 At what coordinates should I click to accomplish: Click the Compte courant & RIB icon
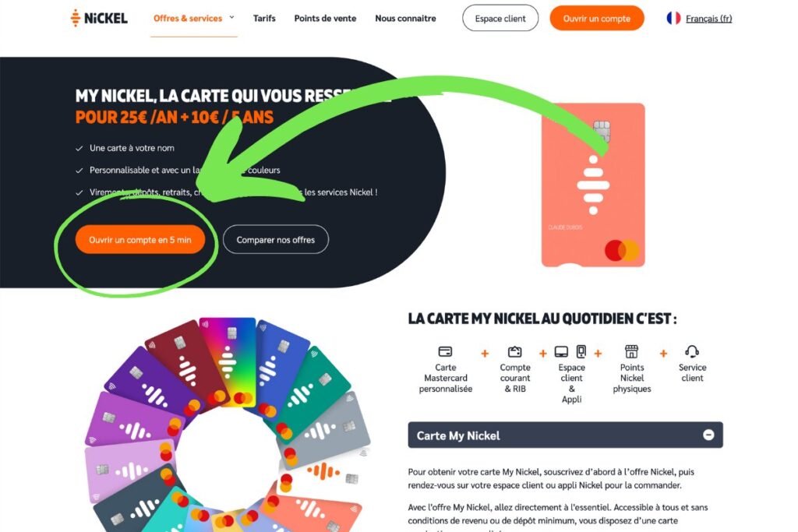click(515, 351)
